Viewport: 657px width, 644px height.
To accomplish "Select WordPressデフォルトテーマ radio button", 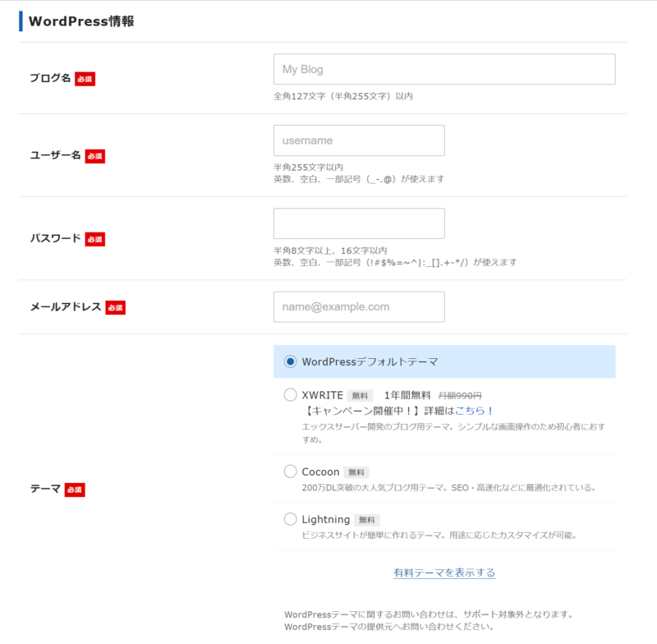I will pos(290,361).
